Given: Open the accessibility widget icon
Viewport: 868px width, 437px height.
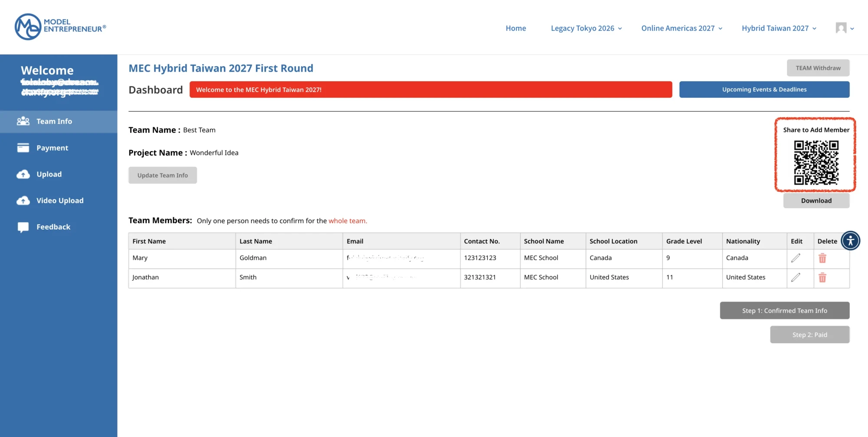Looking at the screenshot, I should tap(851, 240).
